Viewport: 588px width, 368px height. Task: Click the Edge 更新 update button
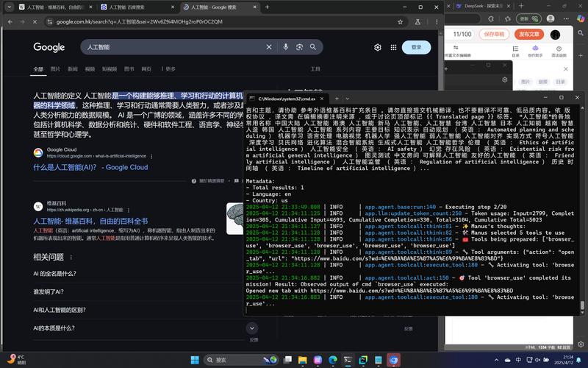click(x=528, y=18)
